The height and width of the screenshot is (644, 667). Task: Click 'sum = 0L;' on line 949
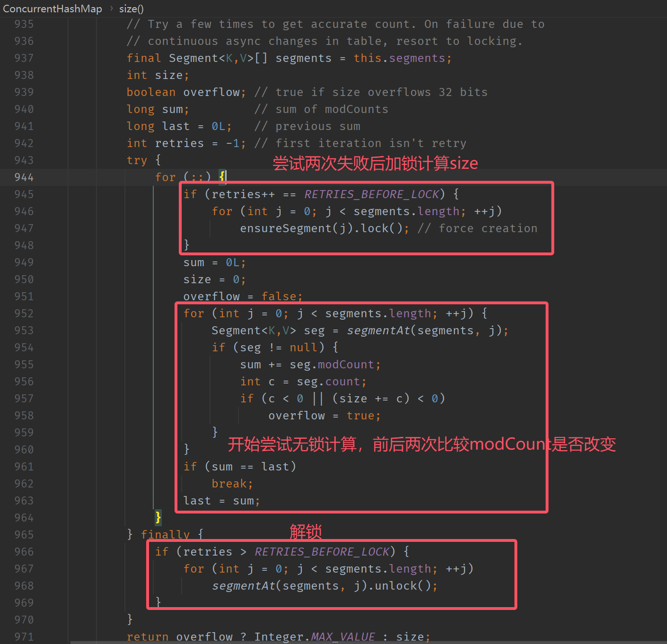pyautogui.click(x=215, y=262)
